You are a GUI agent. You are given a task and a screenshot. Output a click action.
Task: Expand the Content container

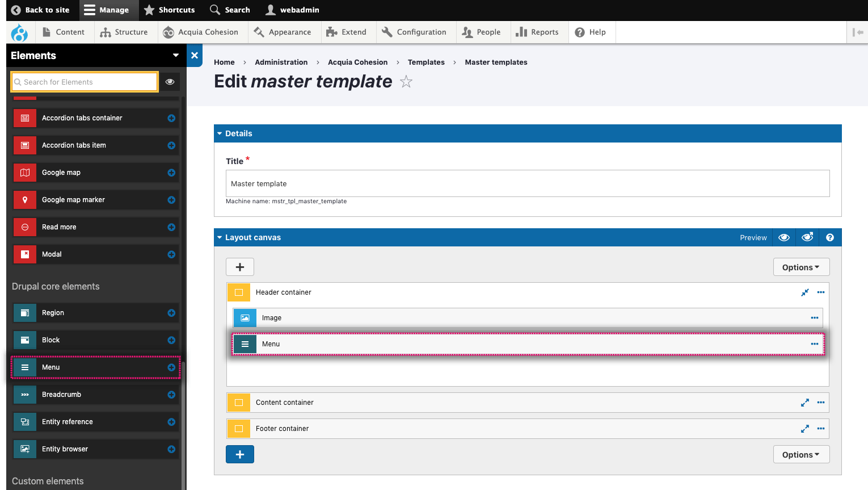[x=805, y=403]
